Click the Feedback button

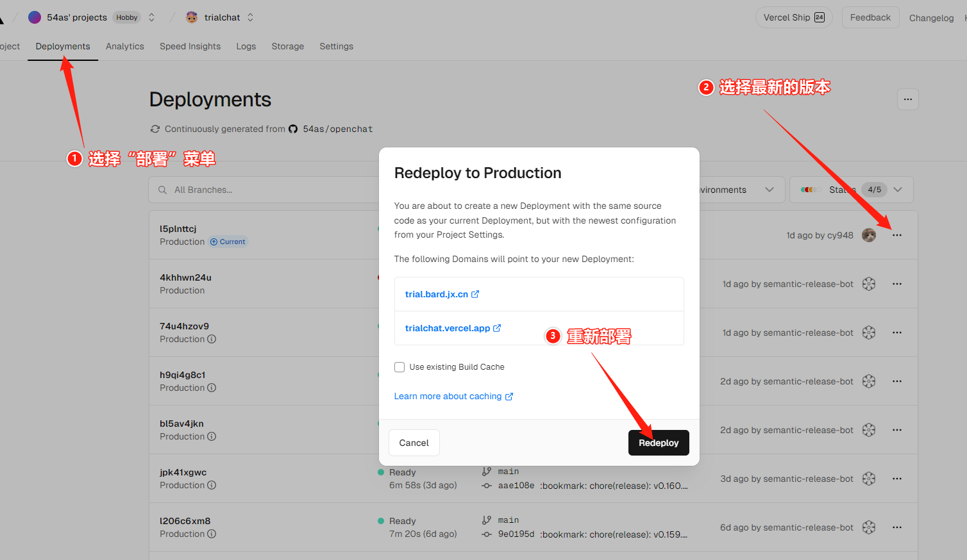(x=870, y=17)
